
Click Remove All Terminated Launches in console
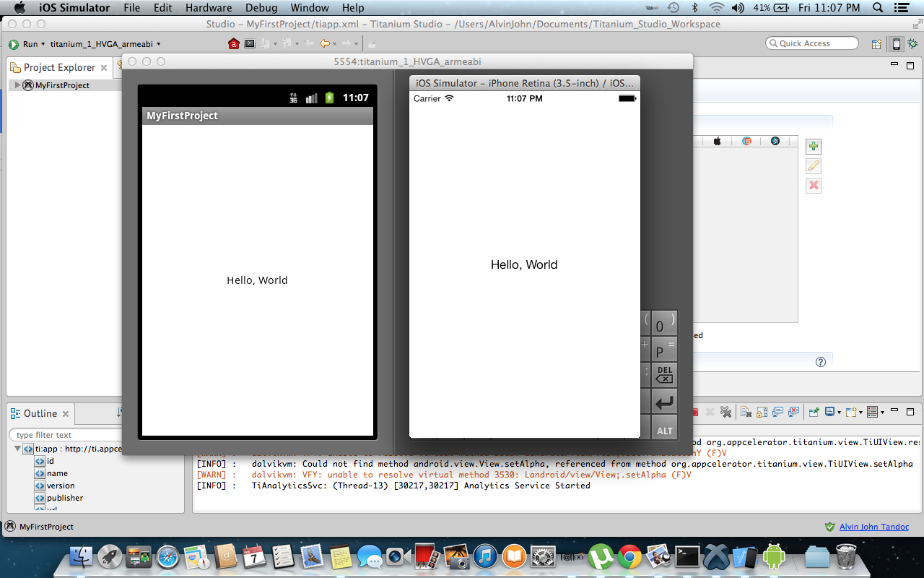(x=726, y=412)
